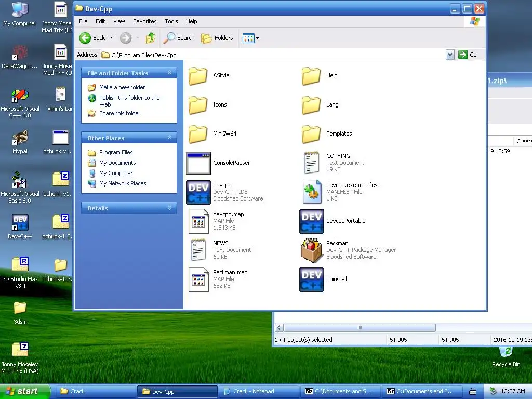Go up one folder level
532x399 pixels.
coord(151,38)
